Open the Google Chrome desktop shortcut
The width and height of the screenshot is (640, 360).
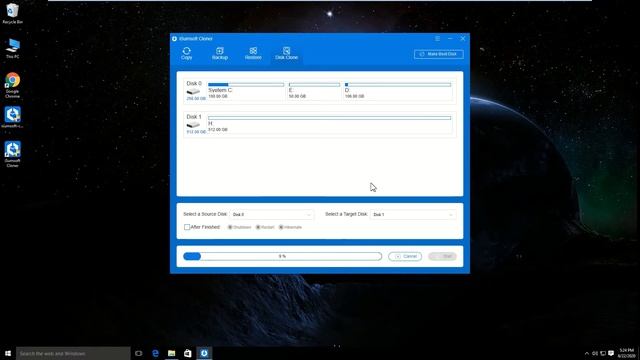coord(13,85)
